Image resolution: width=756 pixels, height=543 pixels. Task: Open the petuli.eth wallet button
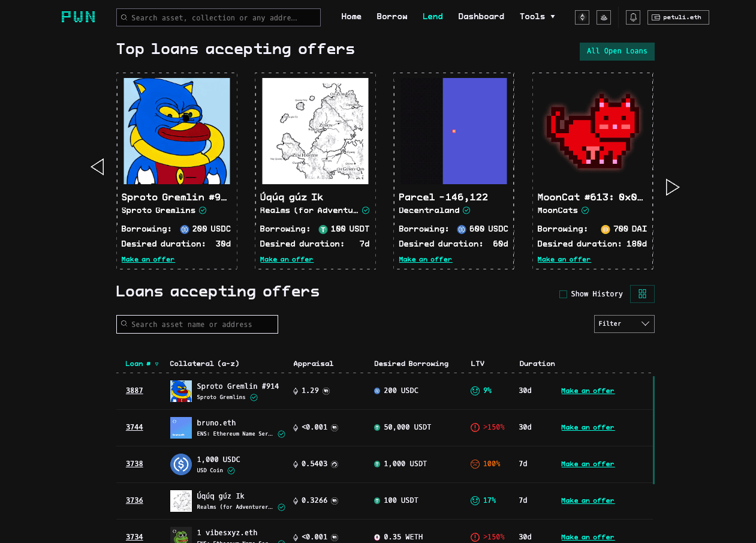[678, 17]
